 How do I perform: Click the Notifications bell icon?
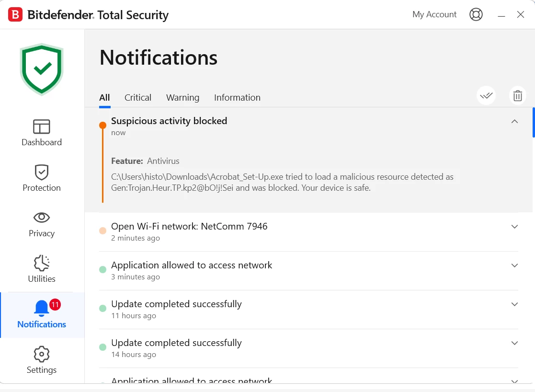tap(42, 308)
